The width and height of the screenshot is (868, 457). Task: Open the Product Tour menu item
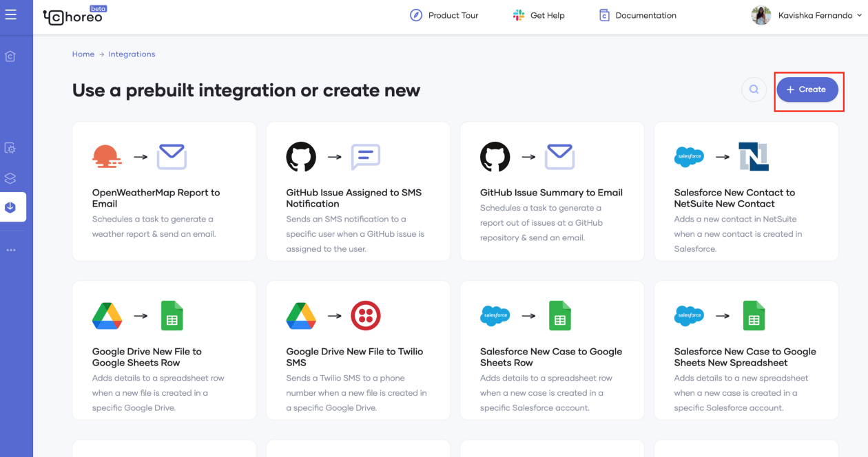pyautogui.click(x=444, y=15)
